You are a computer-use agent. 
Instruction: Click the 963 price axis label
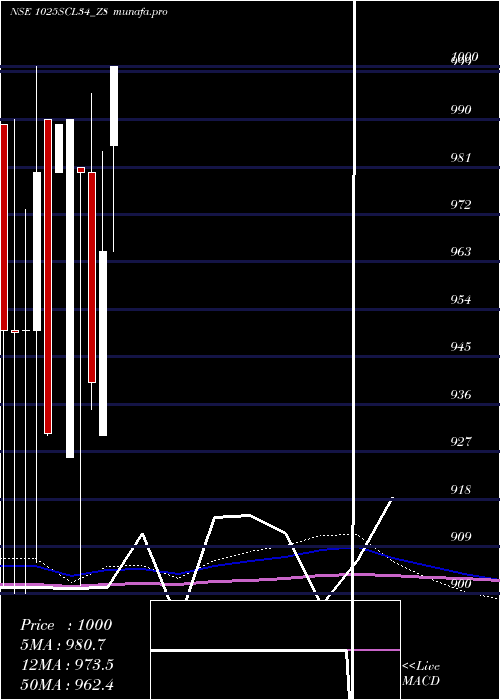(461, 252)
